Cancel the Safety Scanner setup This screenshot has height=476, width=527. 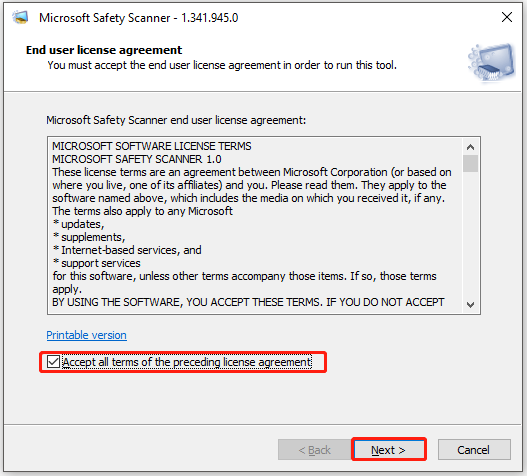tap(474, 450)
